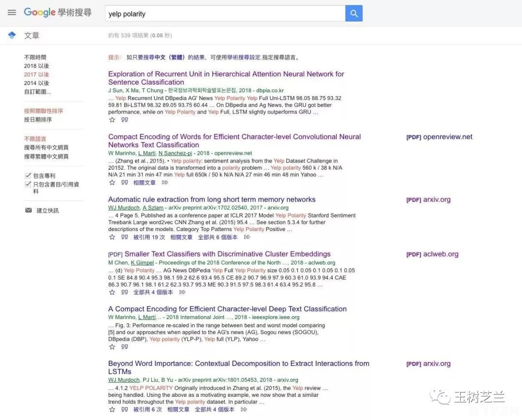Image resolution: width=522 pixels, height=420 pixels.
Task: Switch to the 文章 tab
Action: pyautogui.click(x=31, y=35)
